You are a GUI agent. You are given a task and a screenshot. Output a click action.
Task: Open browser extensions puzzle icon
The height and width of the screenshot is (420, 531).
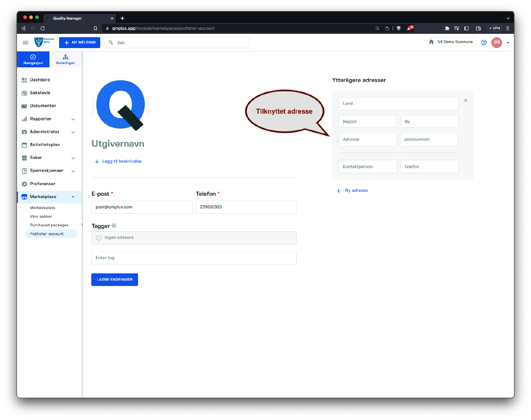point(447,28)
